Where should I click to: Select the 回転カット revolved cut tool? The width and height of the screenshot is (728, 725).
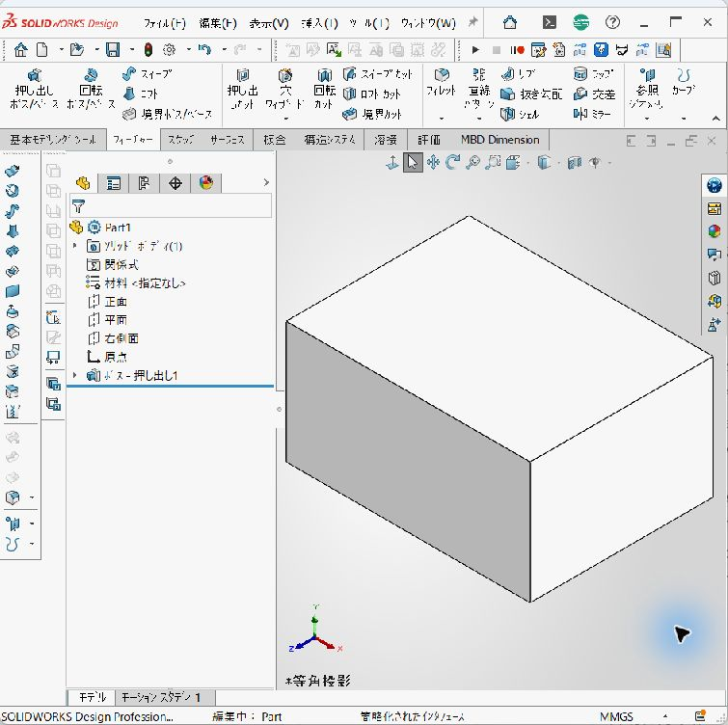(325, 89)
